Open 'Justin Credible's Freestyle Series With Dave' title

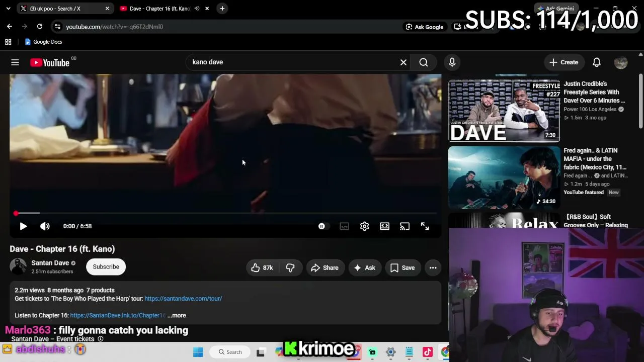click(x=594, y=93)
